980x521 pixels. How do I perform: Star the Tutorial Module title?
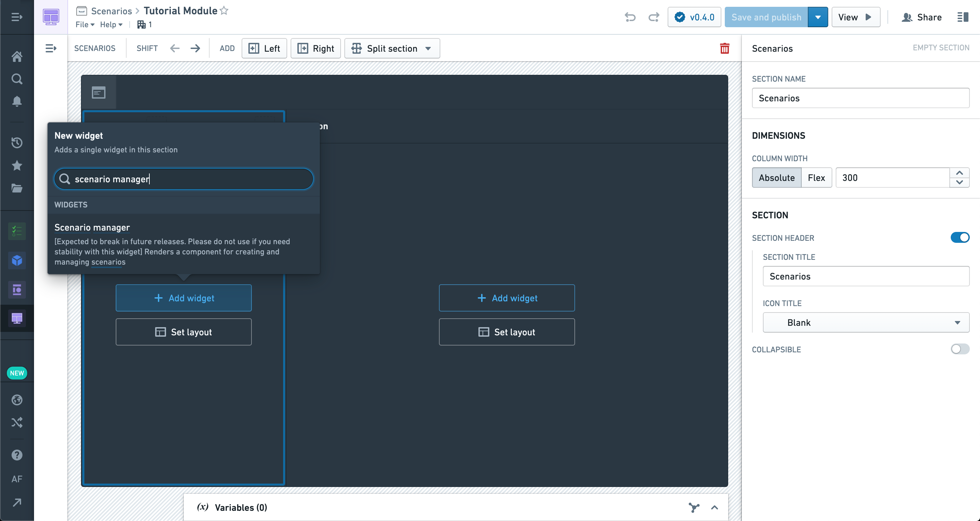click(x=224, y=11)
